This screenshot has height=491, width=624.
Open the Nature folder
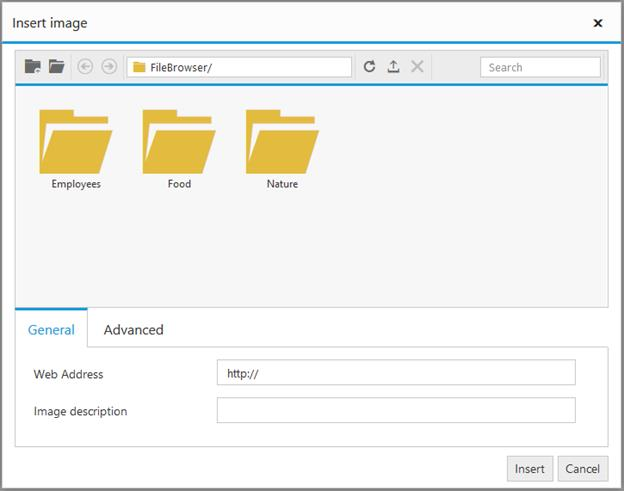[282, 147]
